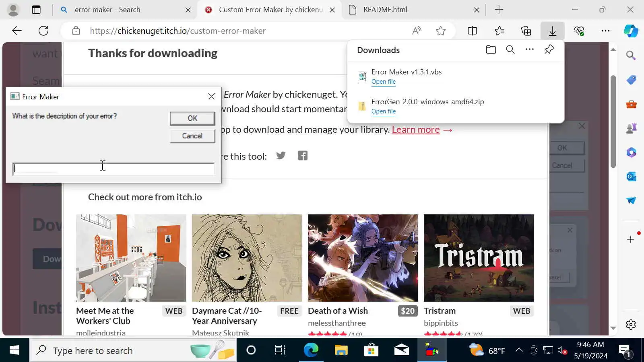Image resolution: width=644 pixels, height=362 pixels.
Task: Open split screen view
Action: point(473,31)
